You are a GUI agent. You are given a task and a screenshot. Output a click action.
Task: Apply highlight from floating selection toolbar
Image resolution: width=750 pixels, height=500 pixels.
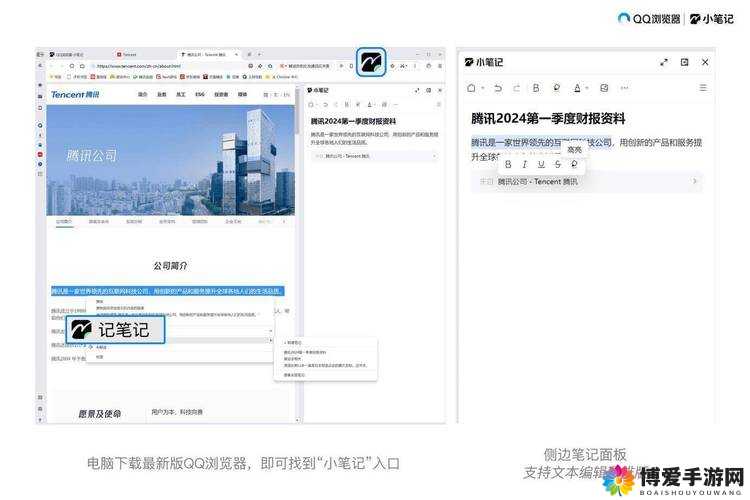coord(574,164)
